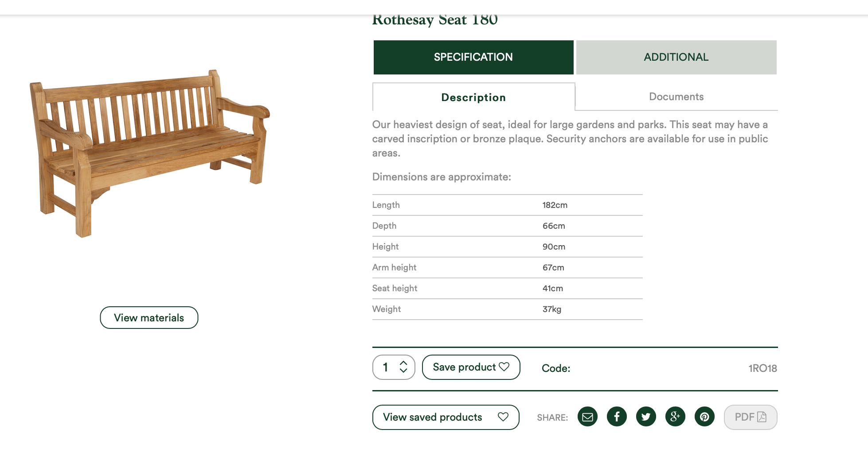Share on Google Plus icon
868x453 pixels.
click(675, 417)
